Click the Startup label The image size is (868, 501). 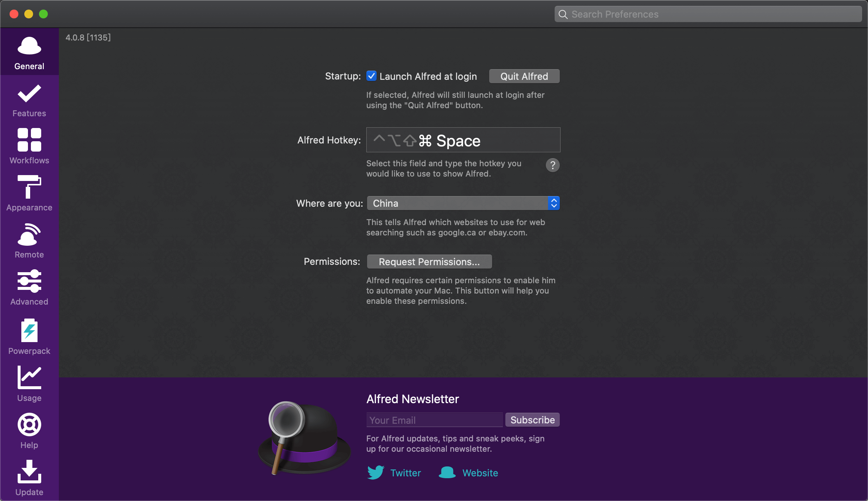coord(343,76)
